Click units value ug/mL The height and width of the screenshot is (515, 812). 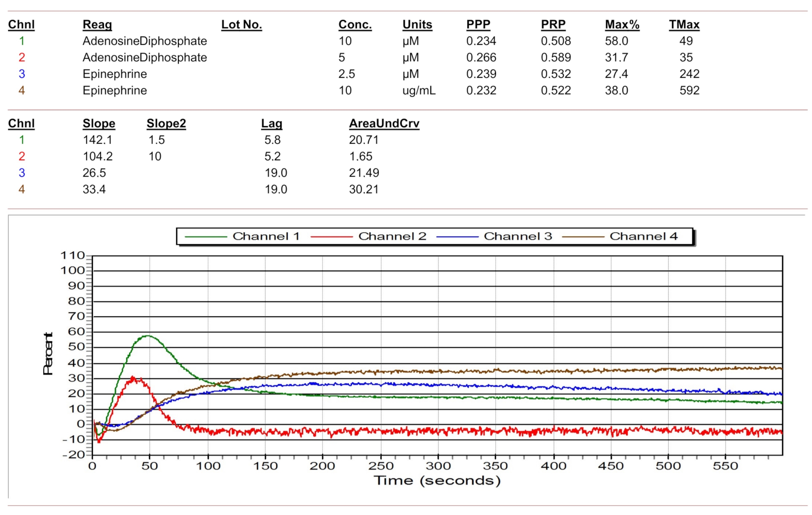click(419, 90)
